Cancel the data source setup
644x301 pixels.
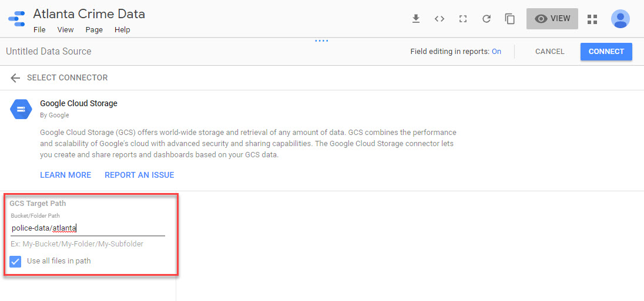click(x=549, y=52)
